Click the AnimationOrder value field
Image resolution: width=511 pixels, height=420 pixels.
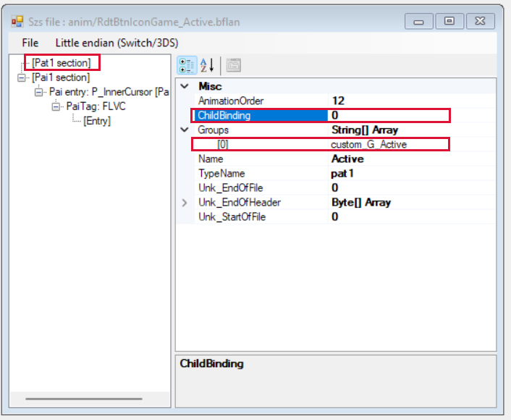click(405, 101)
